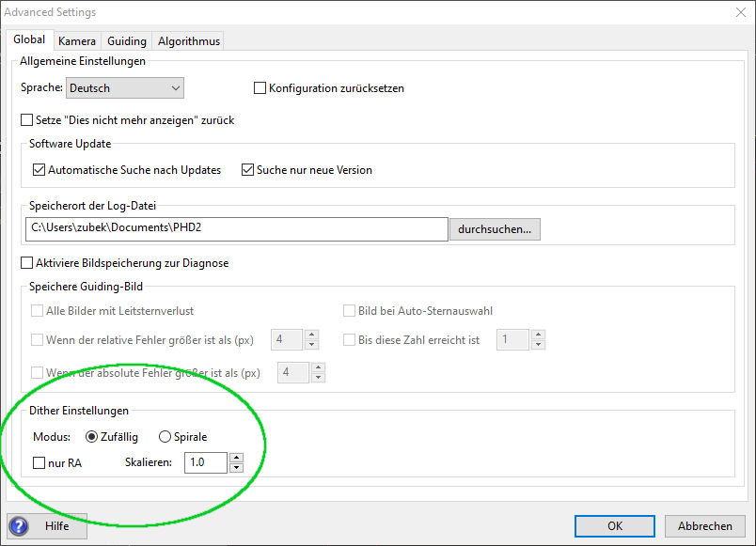Decrease Skalieren value with down arrow
This screenshot has height=546, width=756.
[236, 468]
